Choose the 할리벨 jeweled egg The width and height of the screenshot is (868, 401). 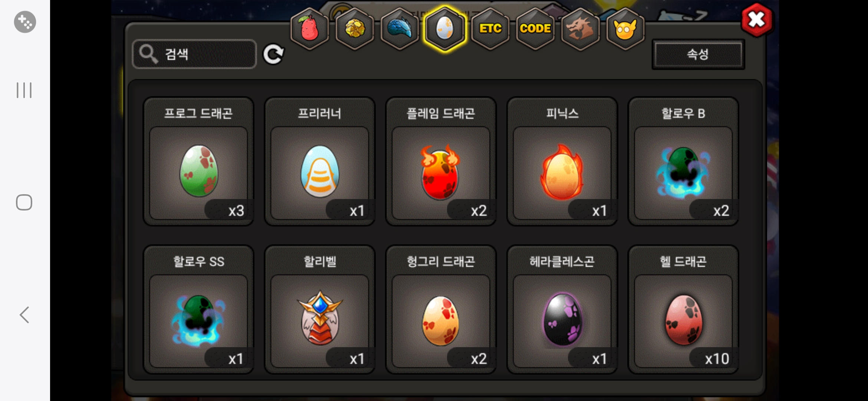click(x=320, y=309)
